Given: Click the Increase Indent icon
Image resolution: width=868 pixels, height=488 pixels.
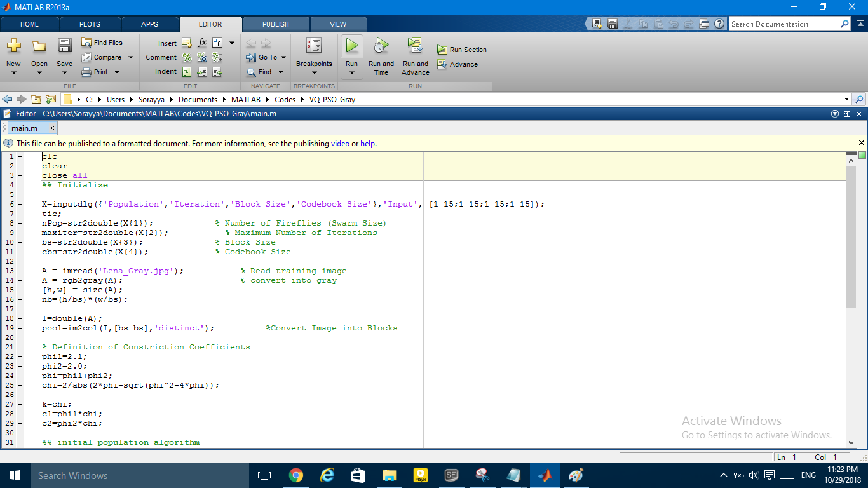Looking at the screenshot, I should 202,72.
